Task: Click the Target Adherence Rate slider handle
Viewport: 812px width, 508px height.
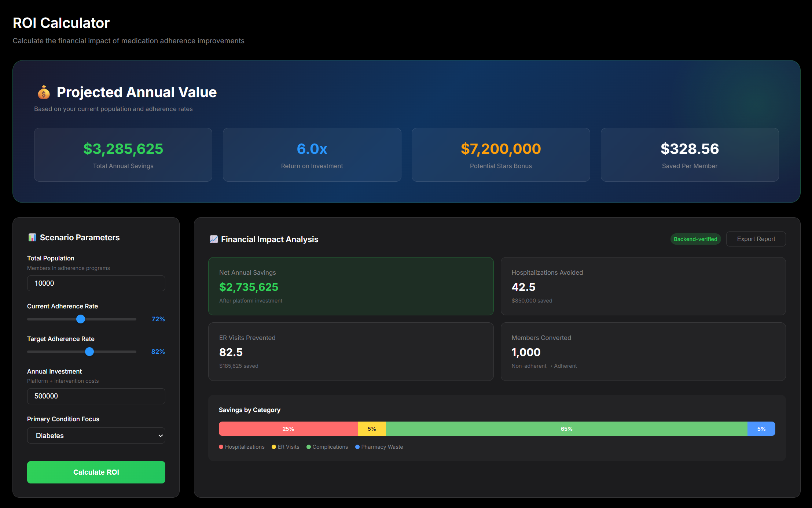Action: [89, 352]
